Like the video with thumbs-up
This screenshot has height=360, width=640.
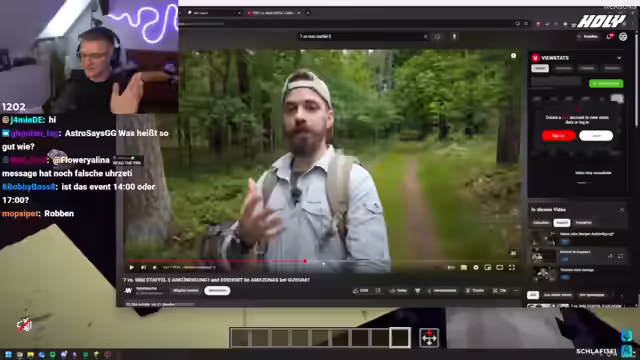tap(361, 291)
